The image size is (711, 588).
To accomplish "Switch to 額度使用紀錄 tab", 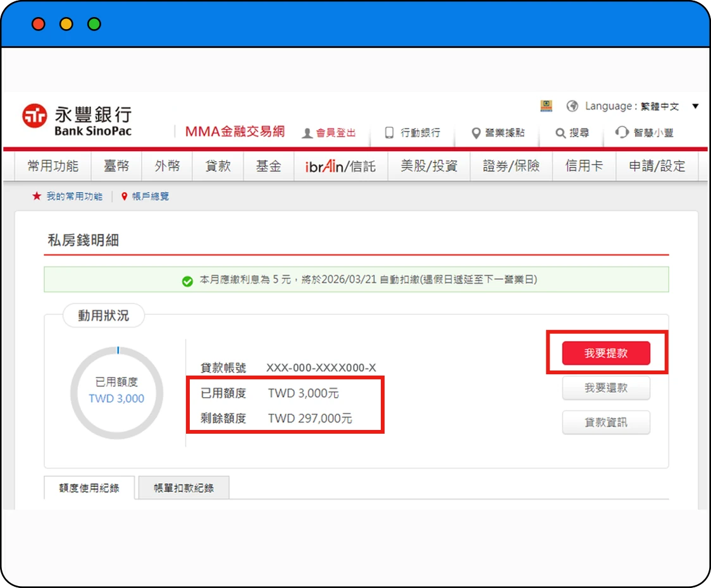I will click(89, 488).
